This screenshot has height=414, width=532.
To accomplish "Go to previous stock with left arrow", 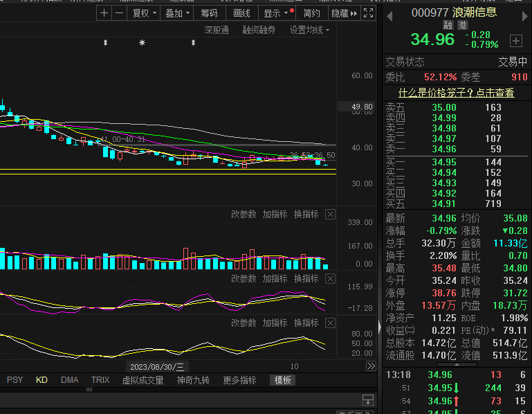I will point(389,15).
